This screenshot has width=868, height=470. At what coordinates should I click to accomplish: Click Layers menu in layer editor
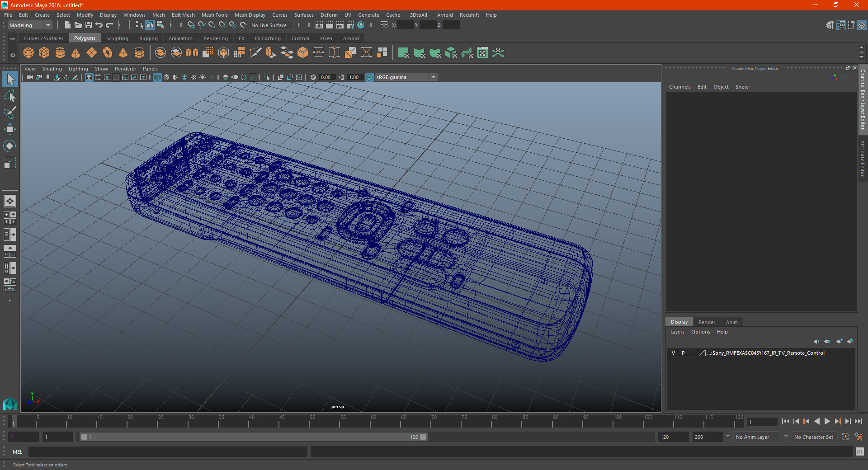pyautogui.click(x=677, y=332)
